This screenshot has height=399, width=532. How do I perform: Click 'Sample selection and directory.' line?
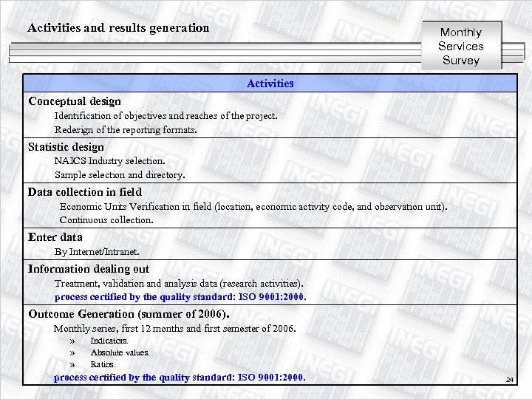120,175
